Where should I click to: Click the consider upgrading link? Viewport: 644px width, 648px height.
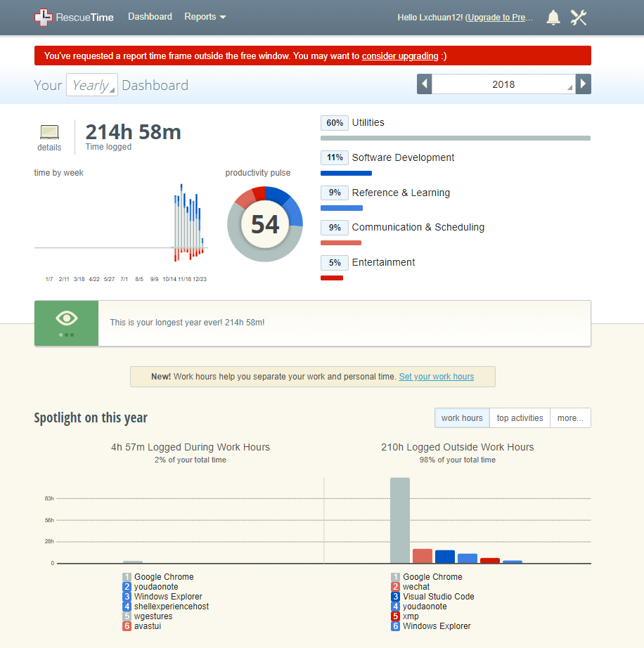point(400,56)
